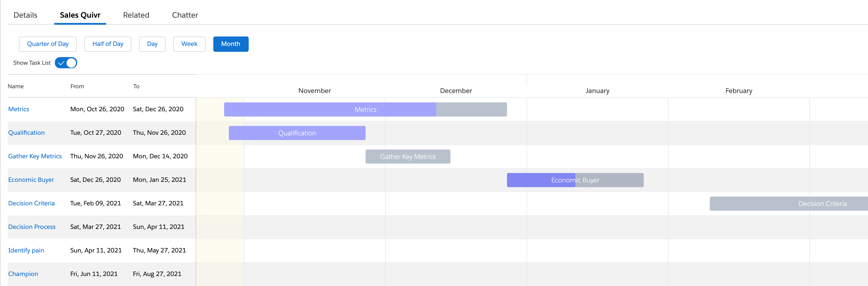868x286 pixels.
Task: Select the Economic Buyer Gantt bar
Action: [575, 180]
